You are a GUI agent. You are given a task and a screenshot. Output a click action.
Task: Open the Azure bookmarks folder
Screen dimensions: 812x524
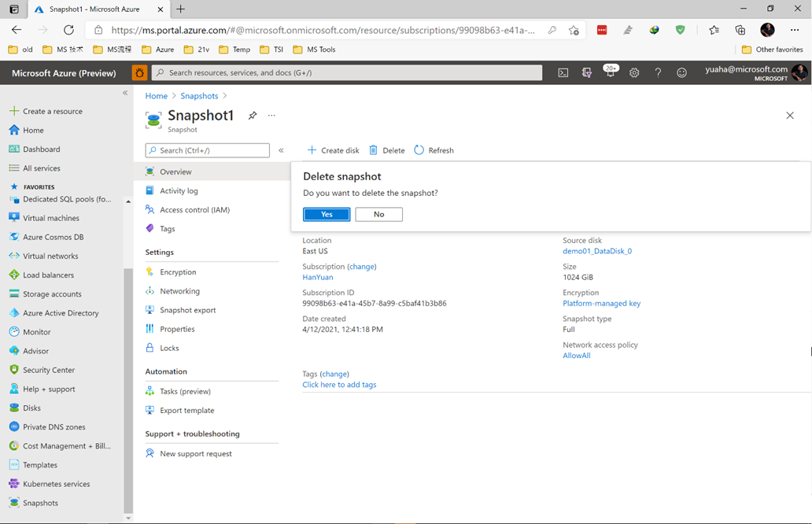tap(158, 50)
